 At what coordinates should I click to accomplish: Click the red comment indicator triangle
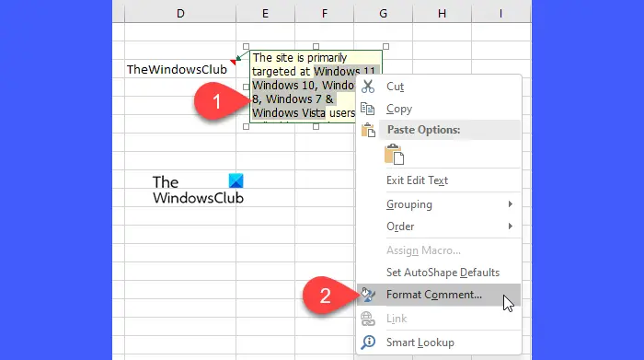tap(234, 62)
